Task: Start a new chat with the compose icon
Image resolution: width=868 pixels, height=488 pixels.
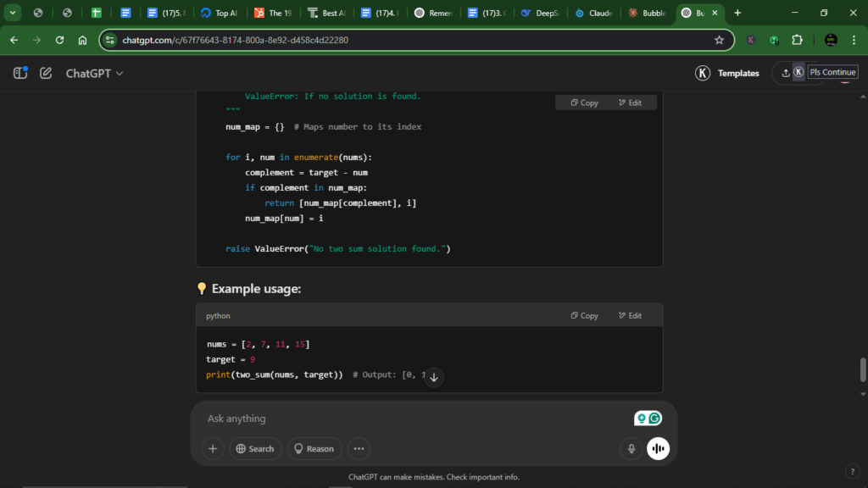Action: [47, 73]
